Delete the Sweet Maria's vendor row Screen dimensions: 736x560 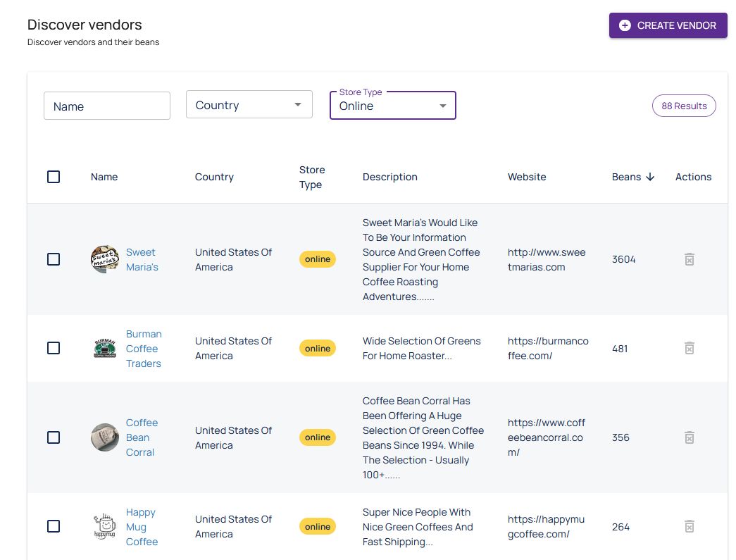[690, 259]
